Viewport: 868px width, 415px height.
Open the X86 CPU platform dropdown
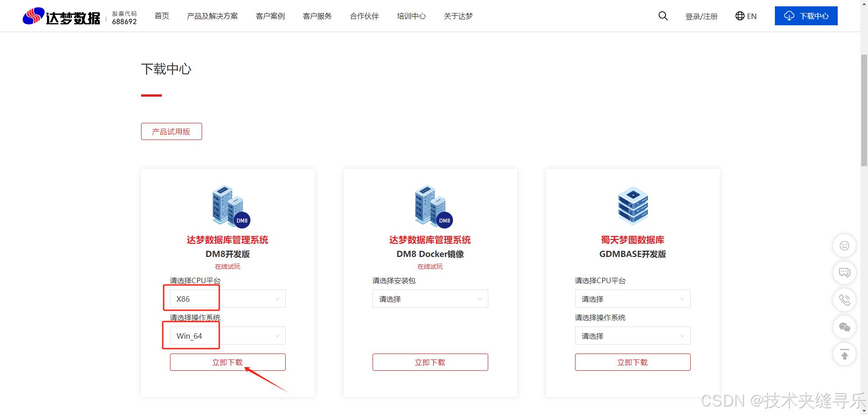pos(228,298)
